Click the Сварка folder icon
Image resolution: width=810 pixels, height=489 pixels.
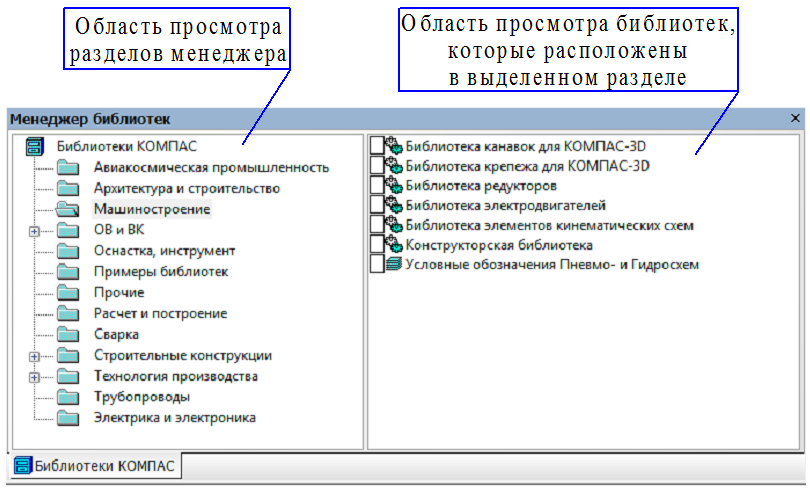[68, 335]
